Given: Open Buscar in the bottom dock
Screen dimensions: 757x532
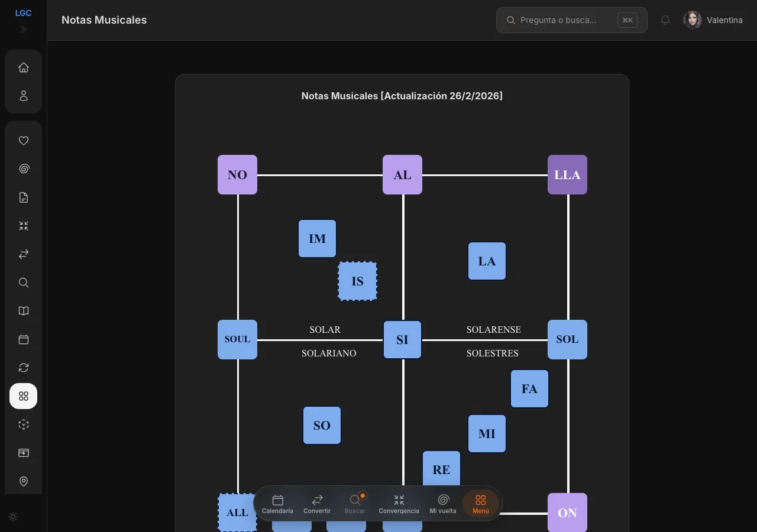Looking at the screenshot, I should (355, 504).
